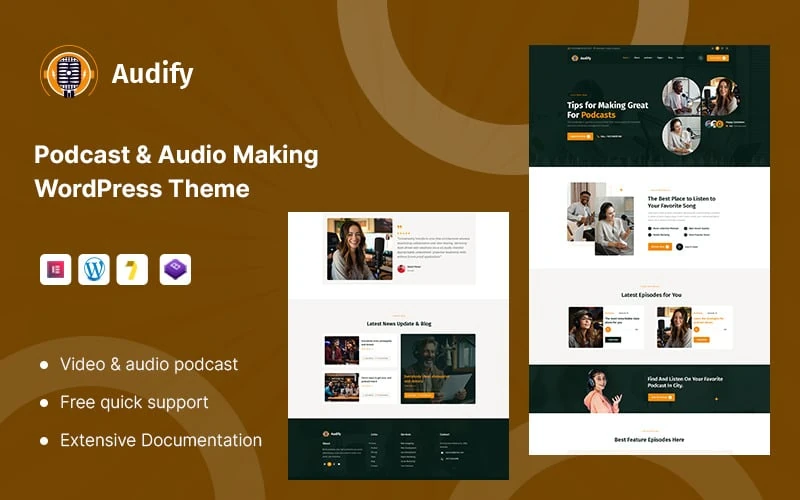The width and height of the screenshot is (800, 500).
Task: Click orange button in site header
Action: tap(718, 58)
